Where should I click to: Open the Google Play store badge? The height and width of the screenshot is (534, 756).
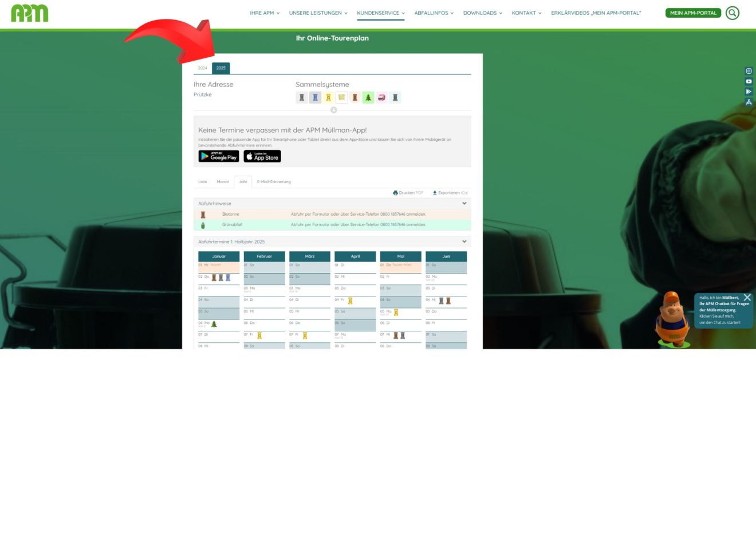[x=219, y=156]
